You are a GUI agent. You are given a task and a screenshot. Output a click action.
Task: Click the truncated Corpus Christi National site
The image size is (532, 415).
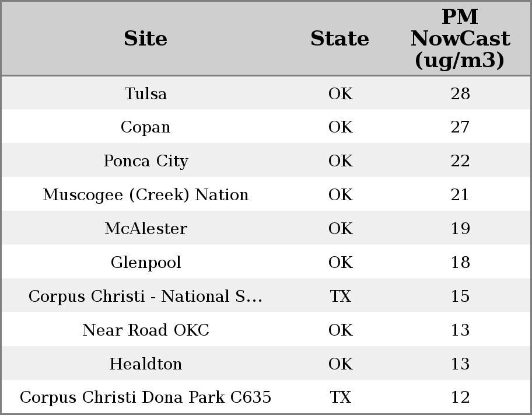[145, 297]
